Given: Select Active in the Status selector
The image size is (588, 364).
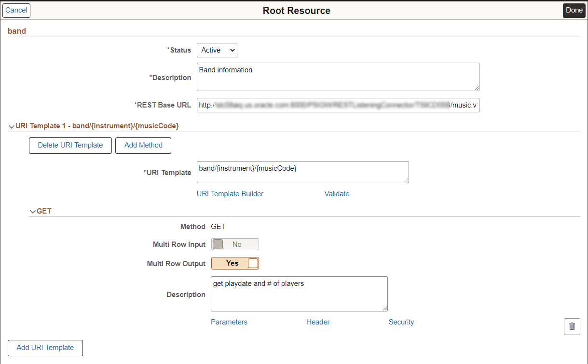Looking at the screenshot, I should (x=217, y=50).
